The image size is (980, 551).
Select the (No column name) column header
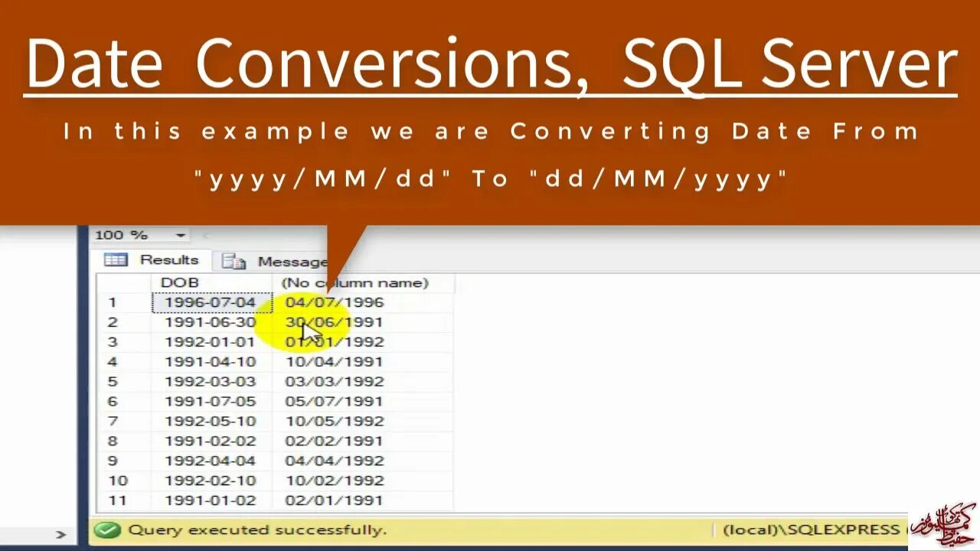pyautogui.click(x=363, y=282)
